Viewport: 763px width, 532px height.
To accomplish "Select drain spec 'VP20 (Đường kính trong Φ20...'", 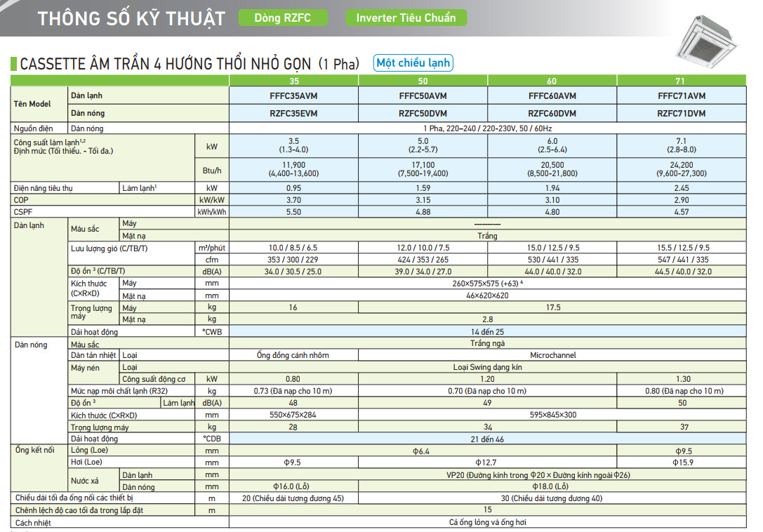I will [x=538, y=475].
